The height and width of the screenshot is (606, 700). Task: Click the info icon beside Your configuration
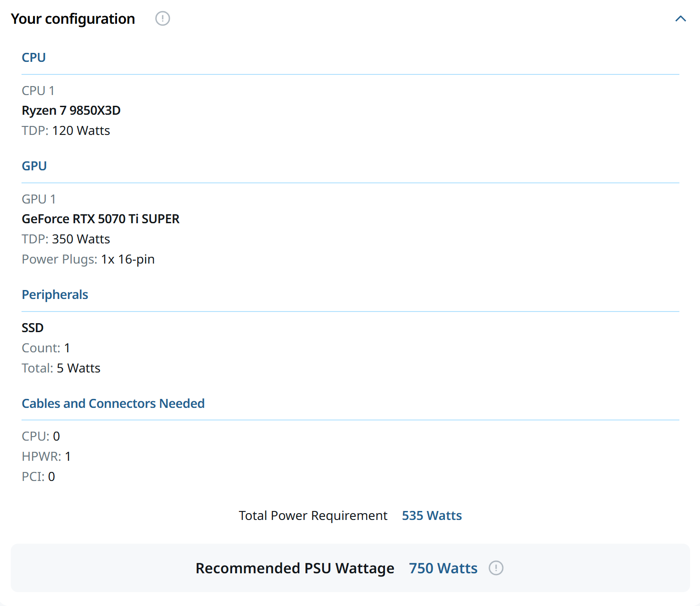pyautogui.click(x=162, y=18)
